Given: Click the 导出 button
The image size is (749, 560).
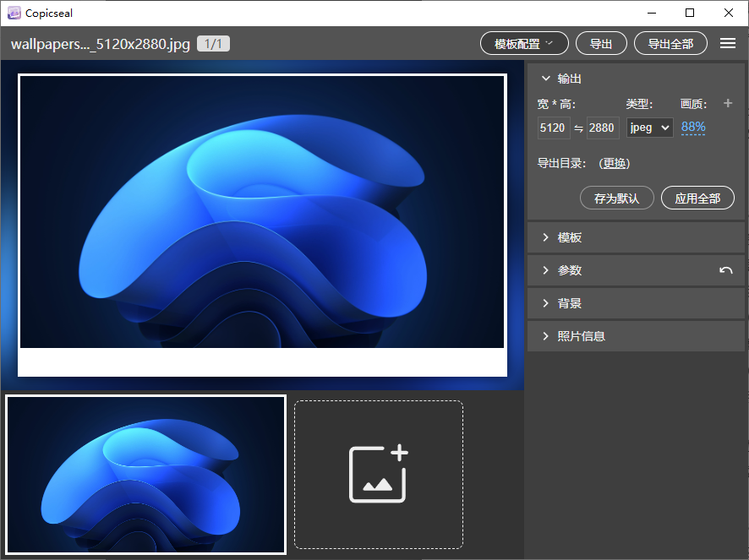Looking at the screenshot, I should (x=601, y=44).
